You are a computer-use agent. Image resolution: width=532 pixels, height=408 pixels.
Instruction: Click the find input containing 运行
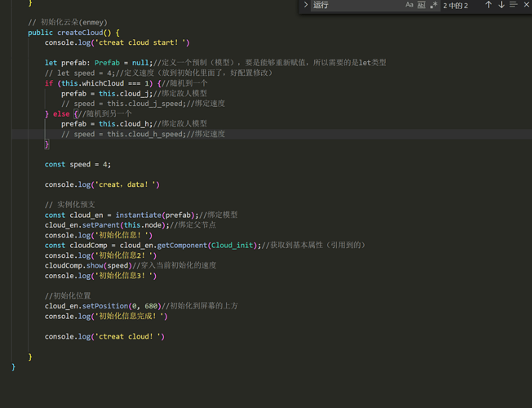pyautogui.click(x=357, y=5)
